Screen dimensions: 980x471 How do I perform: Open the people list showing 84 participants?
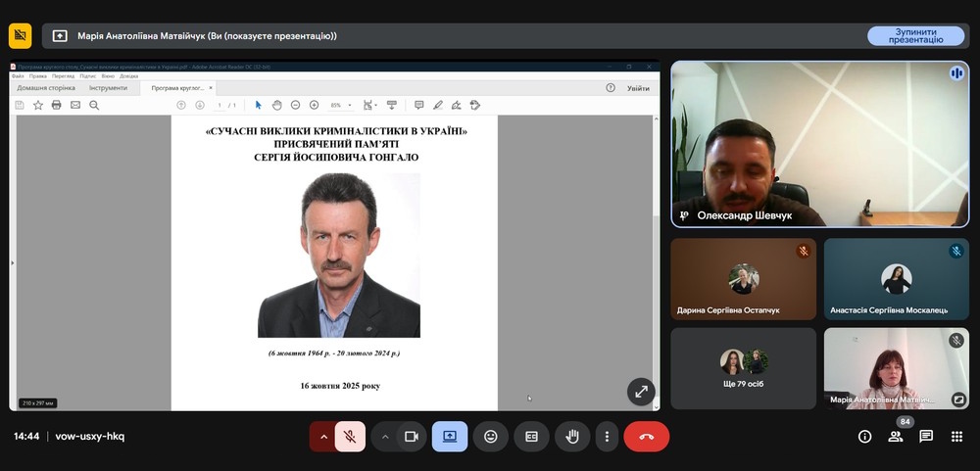click(x=896, y=437)
